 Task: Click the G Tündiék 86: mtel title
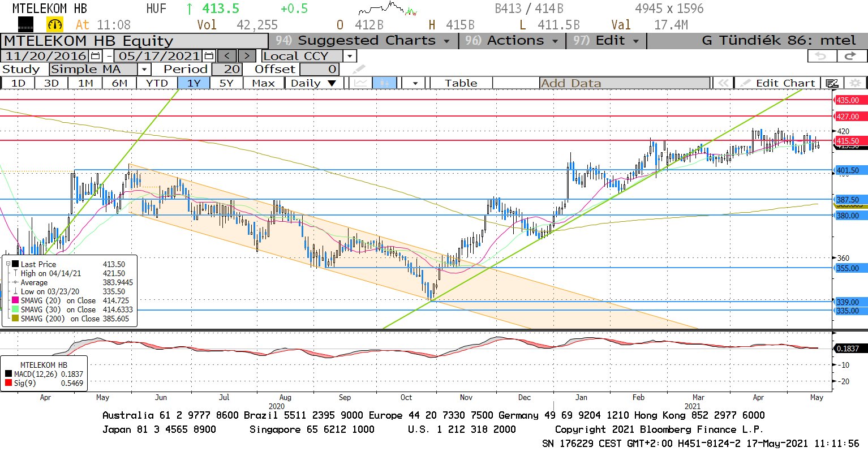pyautogui.click(x=779, y=41)
